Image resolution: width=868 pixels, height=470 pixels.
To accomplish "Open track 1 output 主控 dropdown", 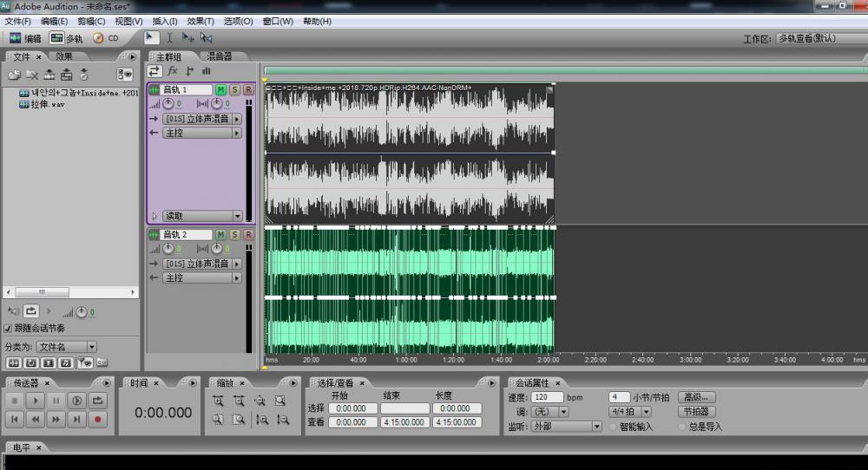I will pos(202,133).
